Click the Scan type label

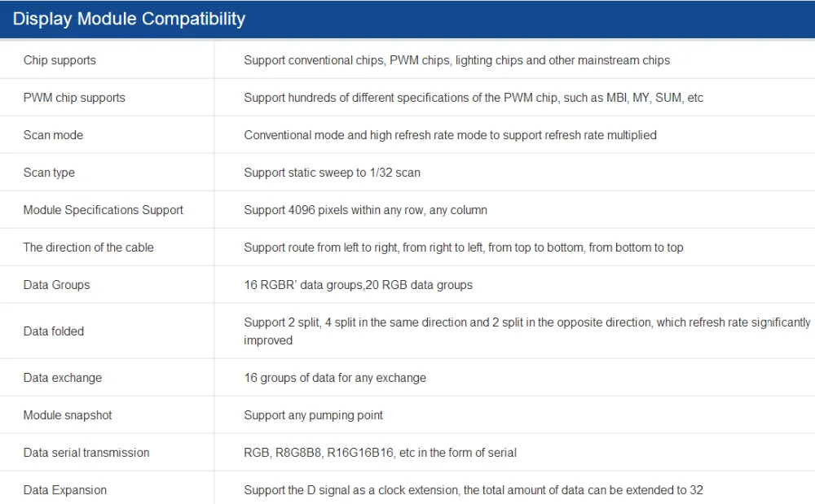click(49, 173)
